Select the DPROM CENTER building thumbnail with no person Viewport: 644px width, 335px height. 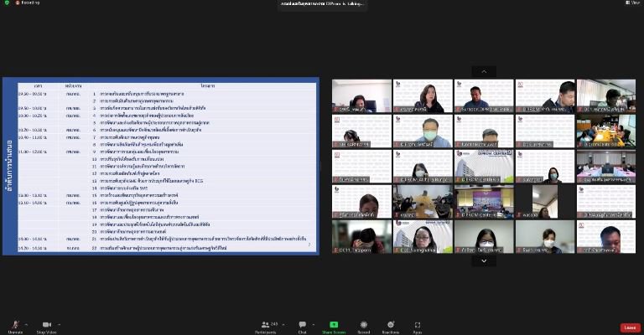(484, 166)
